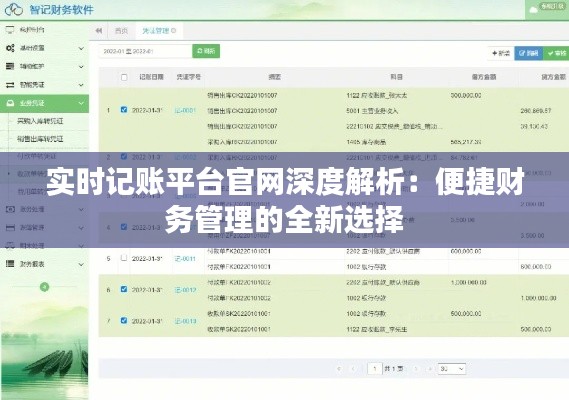The image size is (569, 400).
Task: Open voucher link 记-0012
Action: click(185, 290)
